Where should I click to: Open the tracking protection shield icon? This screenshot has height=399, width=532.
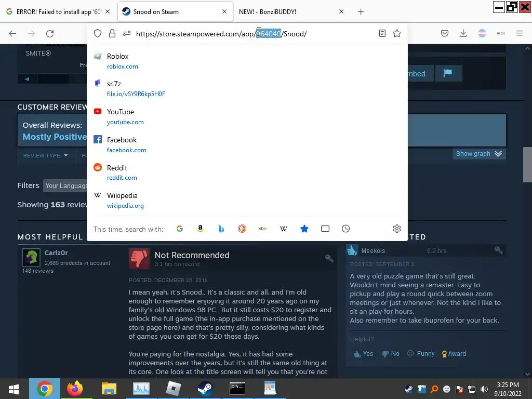(98, 33)
